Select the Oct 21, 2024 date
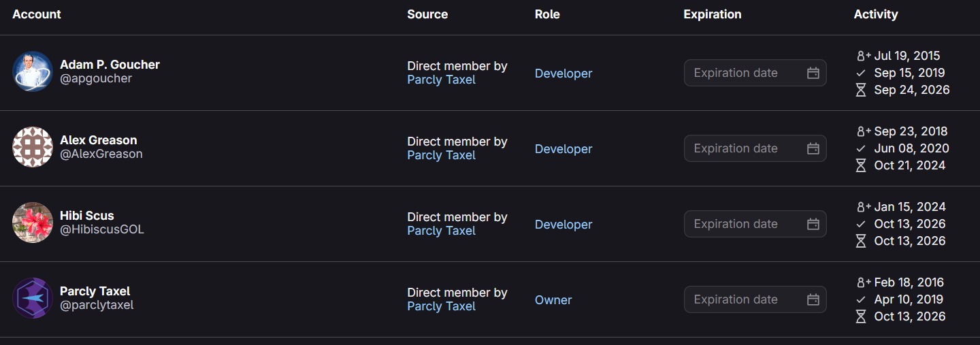 tap(910, 165)
